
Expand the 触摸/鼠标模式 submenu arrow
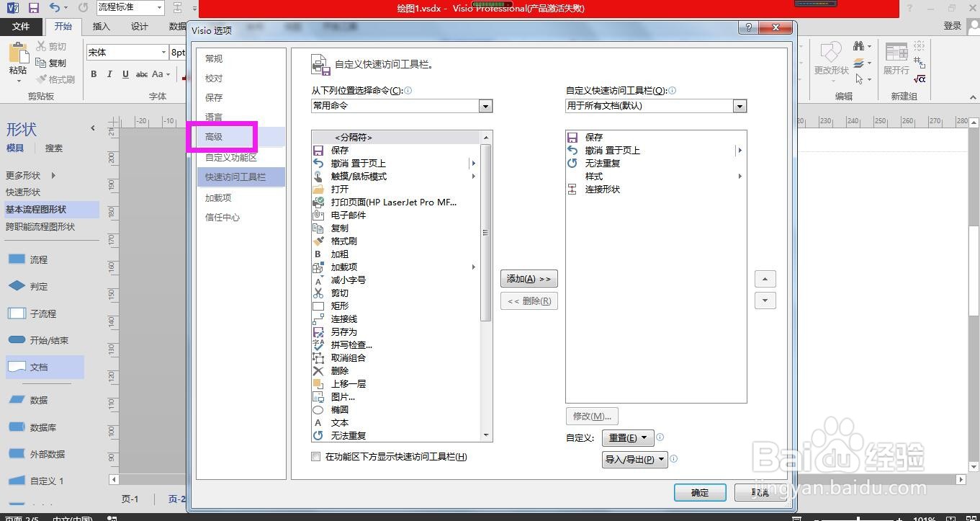pyautogui.click(x=473, y=176)
